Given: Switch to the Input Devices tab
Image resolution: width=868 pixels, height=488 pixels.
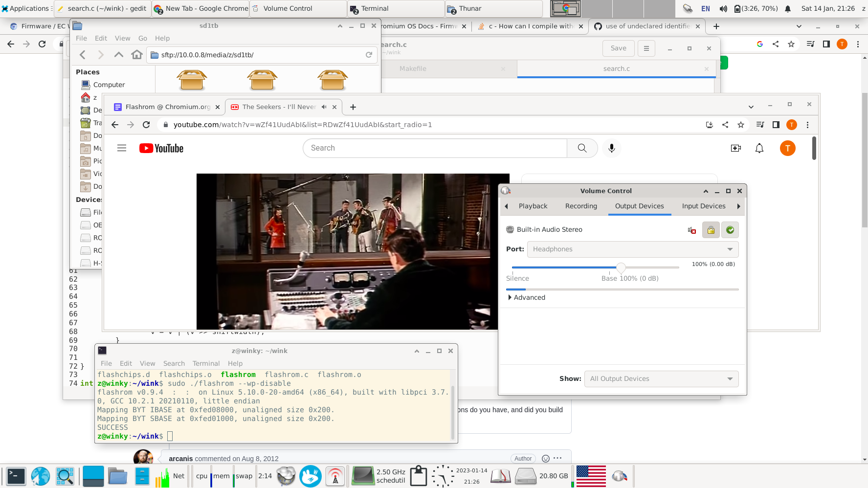Looking at the screenshot, I should coord(704,206).
